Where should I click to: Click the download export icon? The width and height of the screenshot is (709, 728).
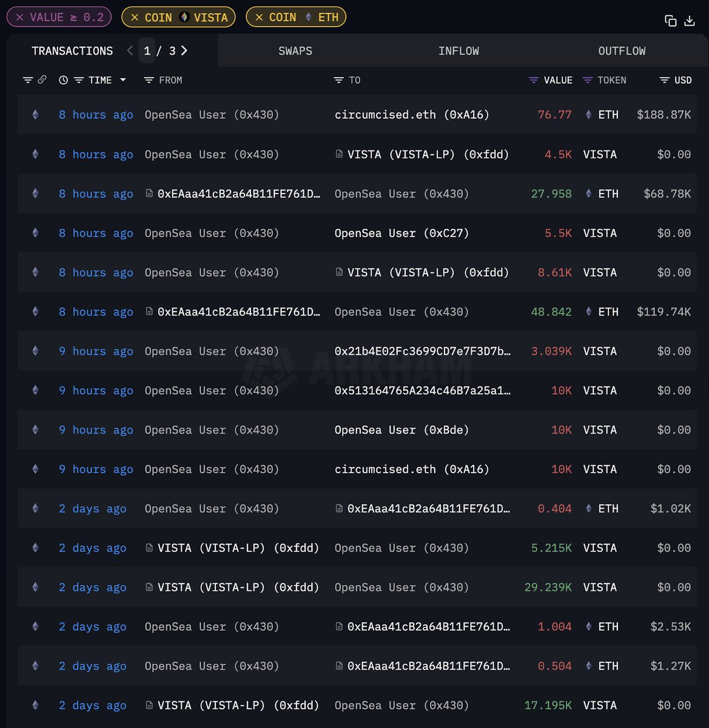(690, 20)
